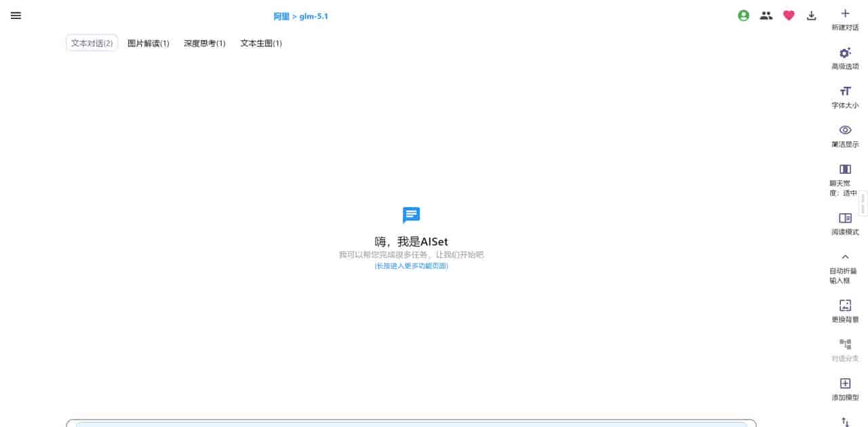The height and width of the screenshot is (427, 868).
Task: Click the 嗨，我是AISet greeting text
Action: tap(412, 242)
